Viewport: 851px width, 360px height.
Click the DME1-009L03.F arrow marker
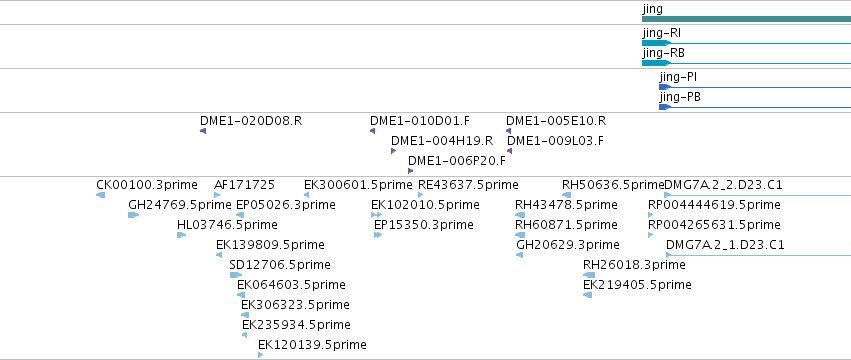510,151
